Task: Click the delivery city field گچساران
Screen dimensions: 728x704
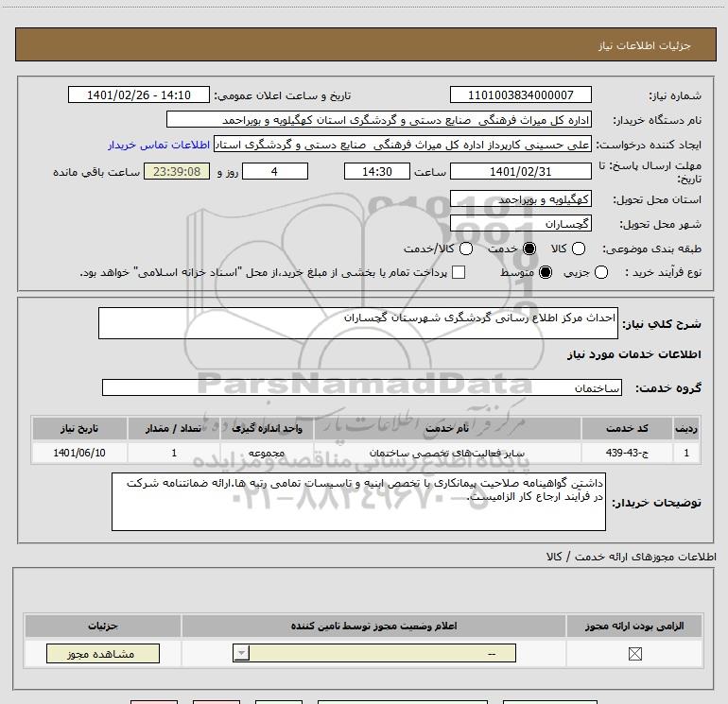Action: pyautogui.click(x=520, y=224)
